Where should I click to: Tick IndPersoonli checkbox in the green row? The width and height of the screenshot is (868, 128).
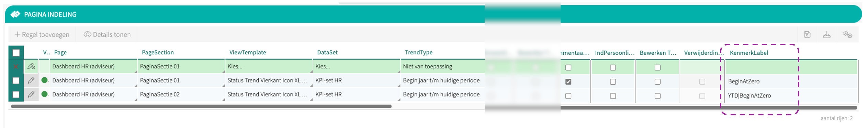(x=613, y=67)
